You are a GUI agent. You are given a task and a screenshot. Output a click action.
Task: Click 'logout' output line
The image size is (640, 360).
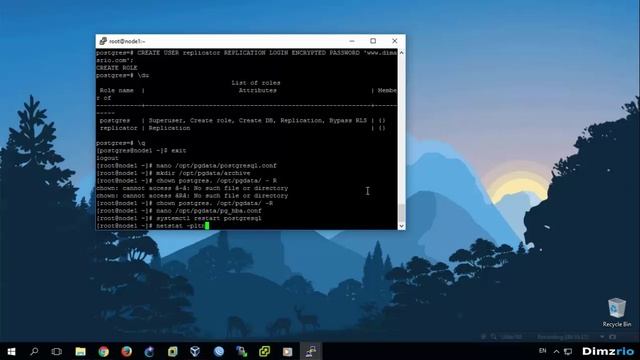(x=107, y=158)
